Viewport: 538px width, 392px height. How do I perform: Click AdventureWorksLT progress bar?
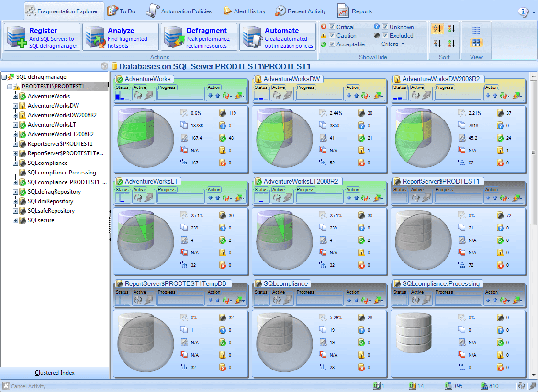180,198
